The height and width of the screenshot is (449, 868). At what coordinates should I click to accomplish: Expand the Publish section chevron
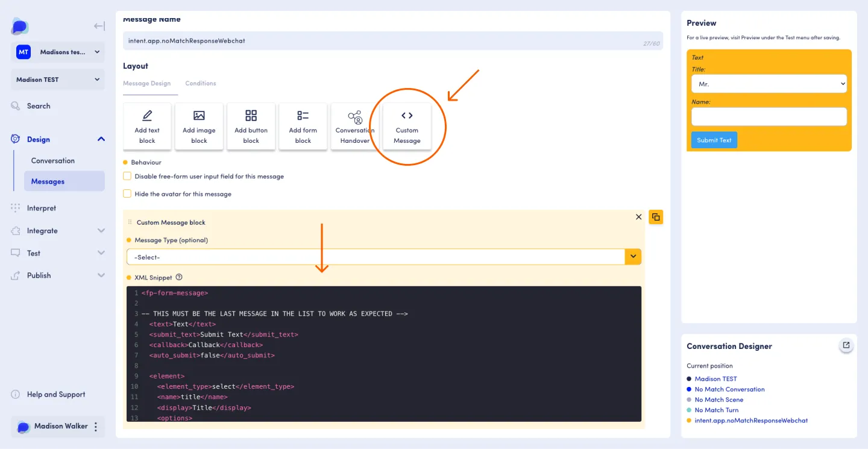pos(101,275)
